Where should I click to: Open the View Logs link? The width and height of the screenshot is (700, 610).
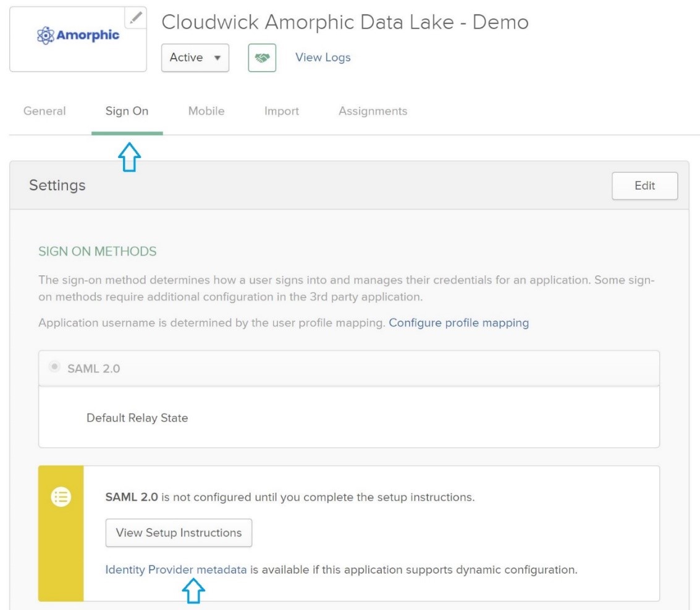(x=323, y=57)
